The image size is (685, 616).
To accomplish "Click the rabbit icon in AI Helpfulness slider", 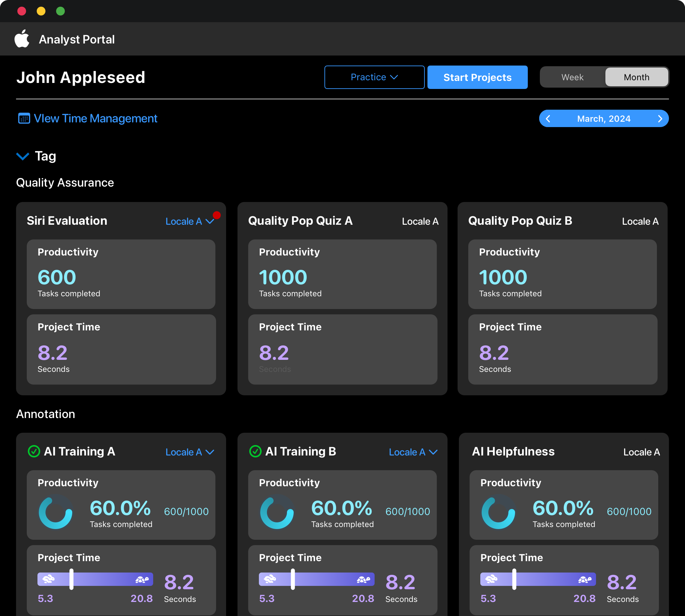I will click(491, 579).
